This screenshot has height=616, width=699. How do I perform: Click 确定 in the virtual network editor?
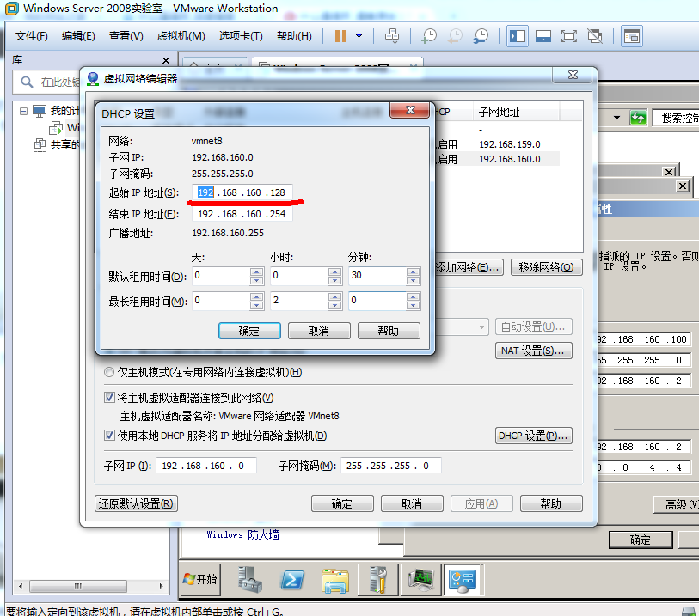click(342, 503)
